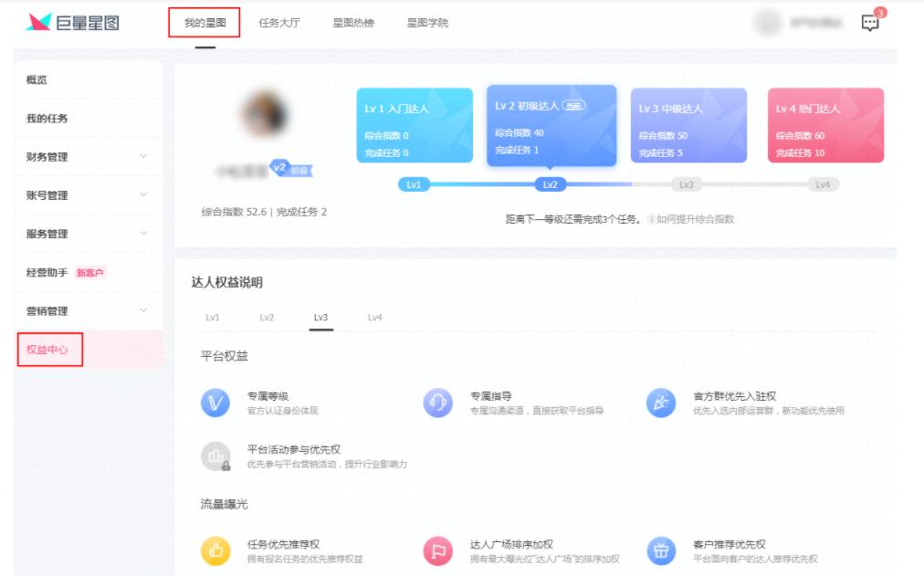Open 星图学院 tab
Viewport: 924px width, 576px height.
(x=427, y=23)
